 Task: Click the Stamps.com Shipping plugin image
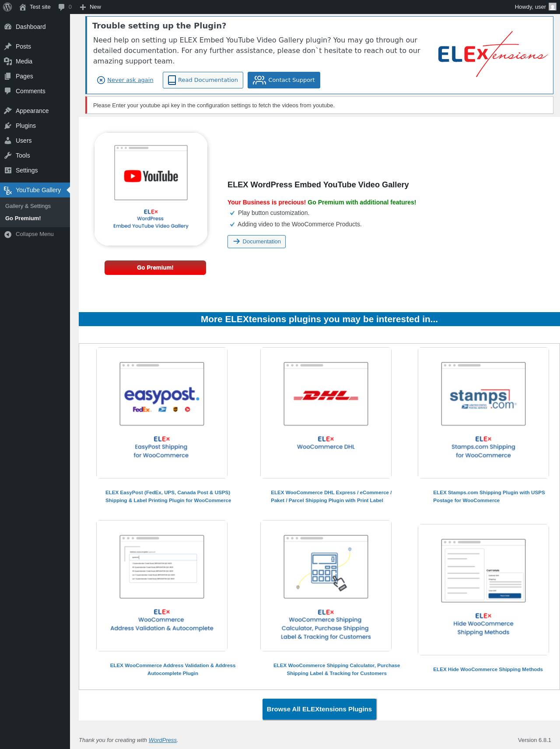coord(483,413)
